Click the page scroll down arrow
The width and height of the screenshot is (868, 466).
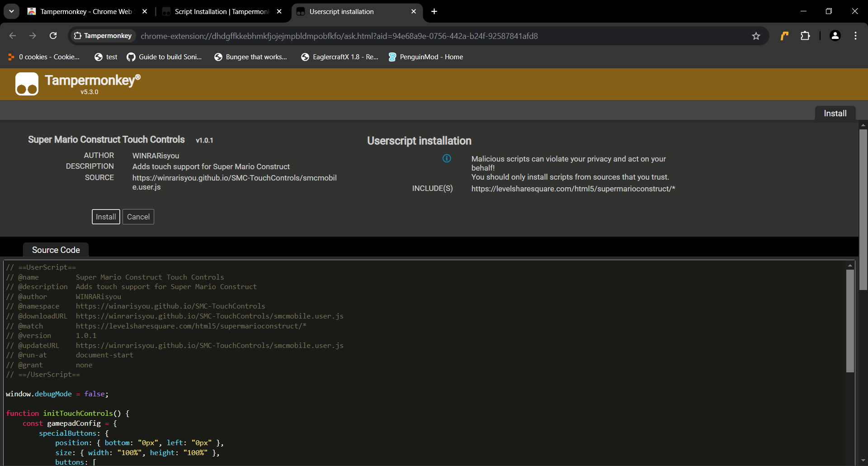tap(863, 461)
